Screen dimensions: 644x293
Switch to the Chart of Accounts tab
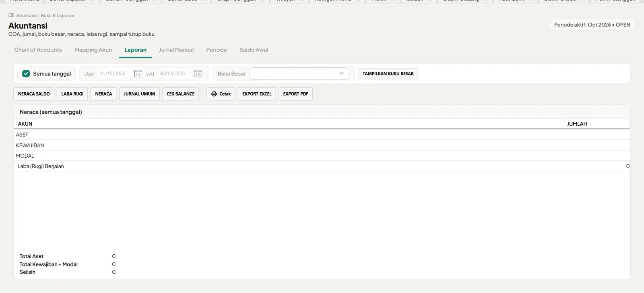point(38,50)
